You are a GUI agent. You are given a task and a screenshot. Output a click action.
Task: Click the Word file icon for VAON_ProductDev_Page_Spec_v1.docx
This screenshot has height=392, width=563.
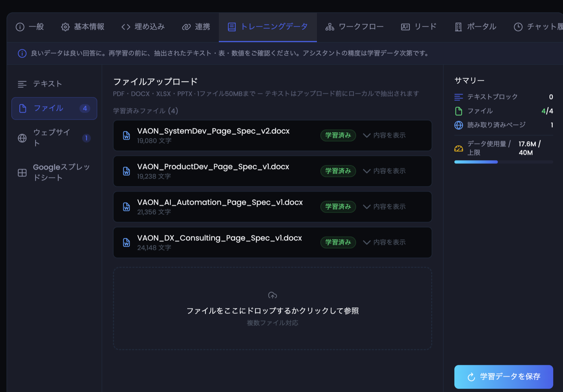point(126,171)
